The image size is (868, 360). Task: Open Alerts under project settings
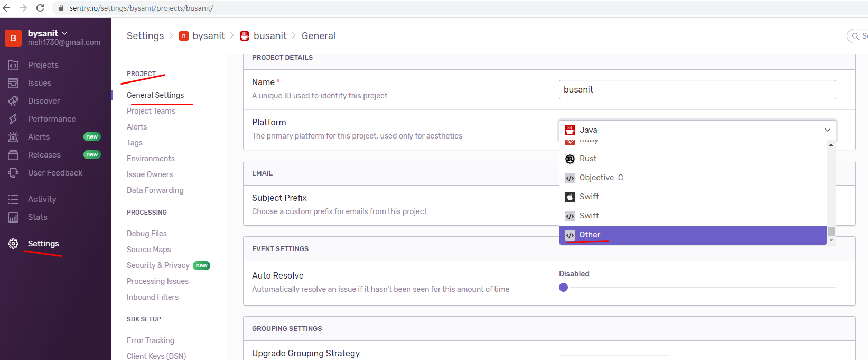tap(137, 127)
